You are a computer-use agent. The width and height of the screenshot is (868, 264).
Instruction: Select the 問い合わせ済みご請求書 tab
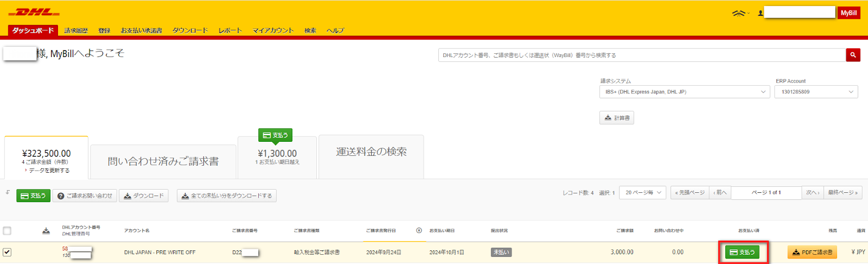163,161
